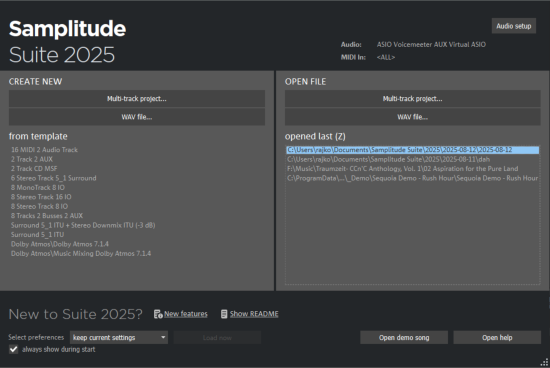Screen dimensions: 550x368
Task: Create a new Multi-track project
Action: point(137,99)
